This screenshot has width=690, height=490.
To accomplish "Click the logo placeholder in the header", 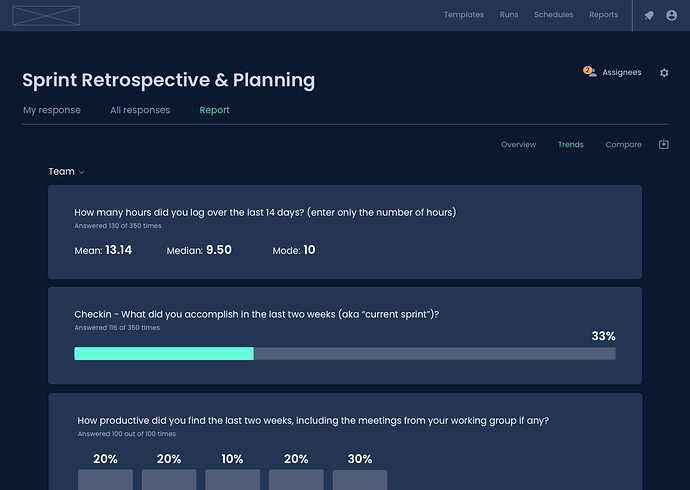I will [46, 16].
